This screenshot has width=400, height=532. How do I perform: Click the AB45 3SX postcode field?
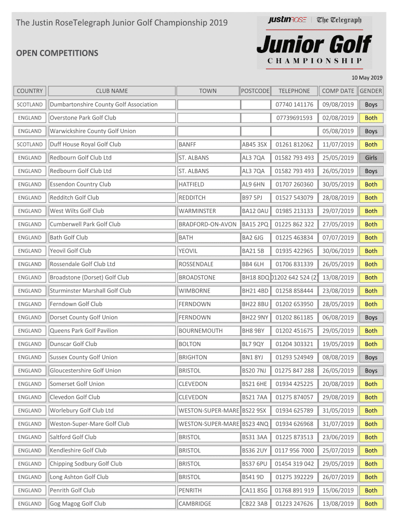pos(255,144)
